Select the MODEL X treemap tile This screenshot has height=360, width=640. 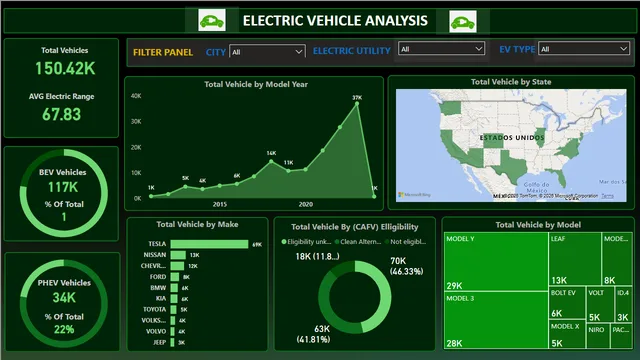click(567, 334)
